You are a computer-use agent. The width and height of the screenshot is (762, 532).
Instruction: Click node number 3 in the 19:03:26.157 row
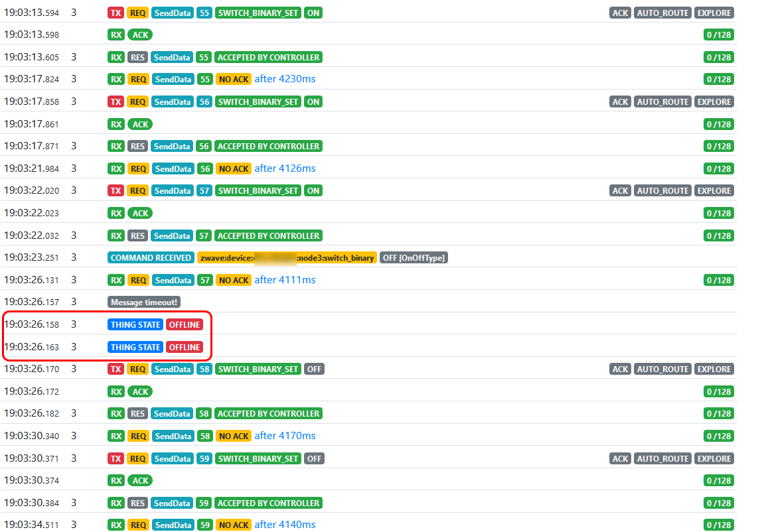74,302
